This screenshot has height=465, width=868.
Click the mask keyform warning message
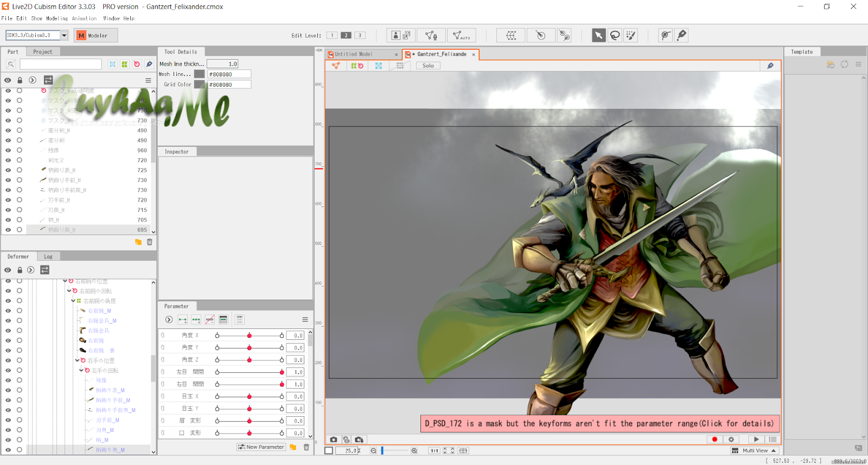pos(599,424)
